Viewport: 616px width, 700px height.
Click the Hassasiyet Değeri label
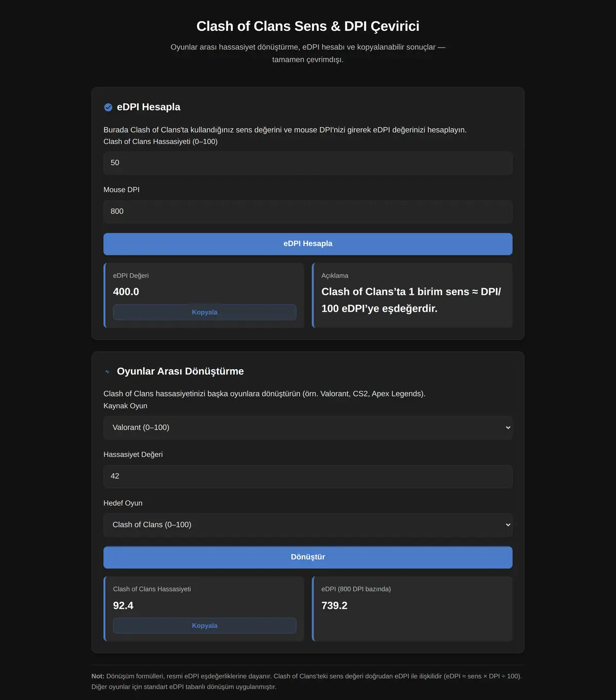[x=133, y=455]
